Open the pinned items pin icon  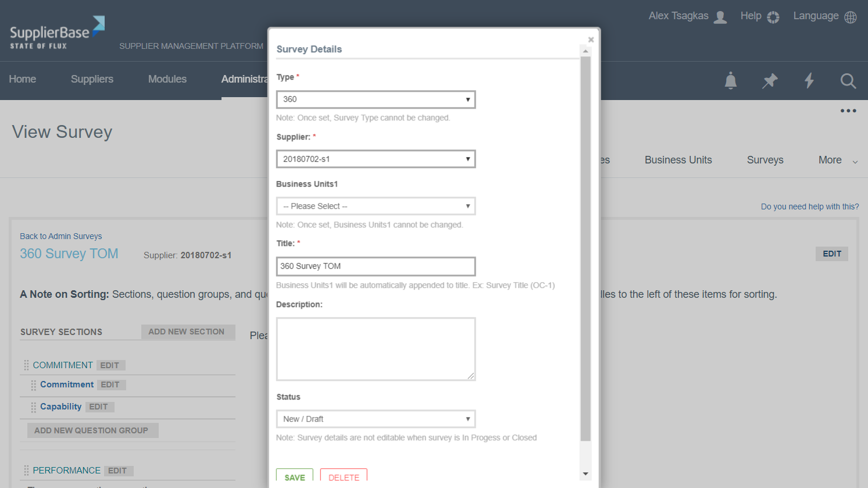(770, 80)
